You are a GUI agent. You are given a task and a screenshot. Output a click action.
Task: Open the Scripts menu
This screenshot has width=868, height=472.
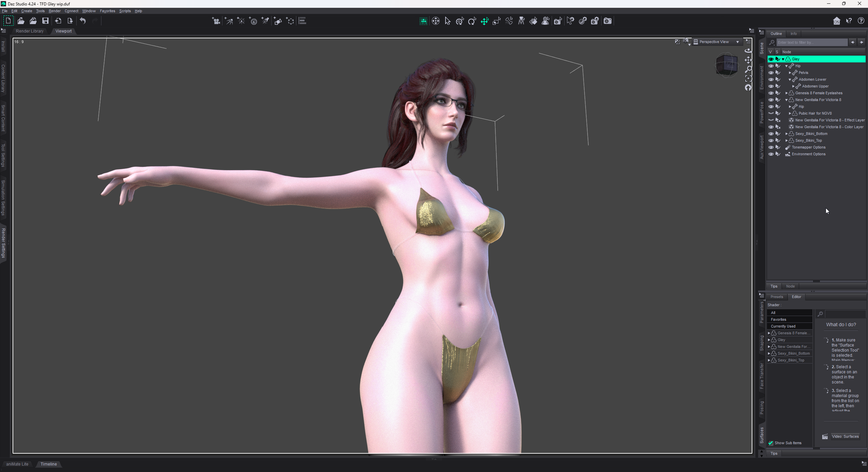point(125,11)
